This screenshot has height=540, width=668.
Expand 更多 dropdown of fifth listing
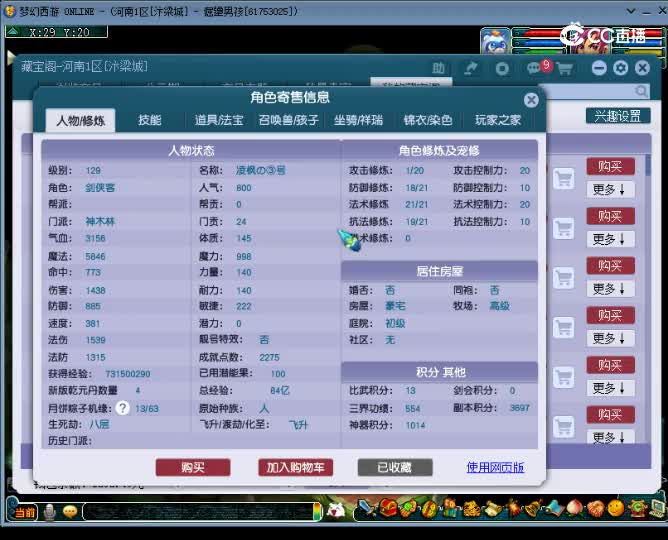click(x=610, y=388)
